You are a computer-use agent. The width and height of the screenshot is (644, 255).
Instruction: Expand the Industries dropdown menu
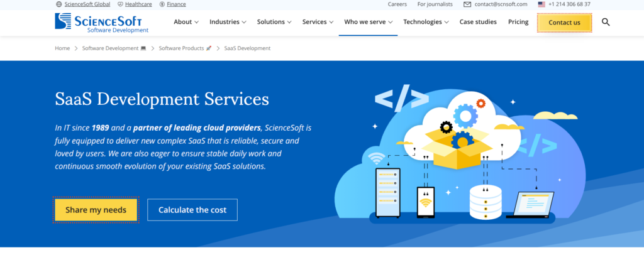coord(228,22)
